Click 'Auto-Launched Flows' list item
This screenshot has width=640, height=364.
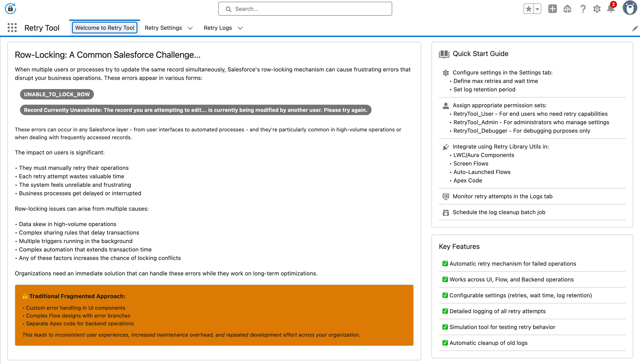point(482,172)
